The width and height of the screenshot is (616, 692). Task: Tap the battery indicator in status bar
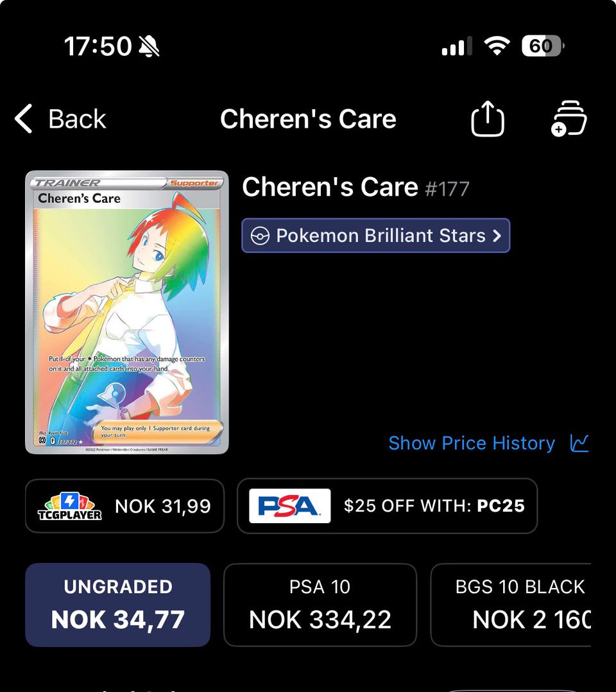[x=542, y=46]
